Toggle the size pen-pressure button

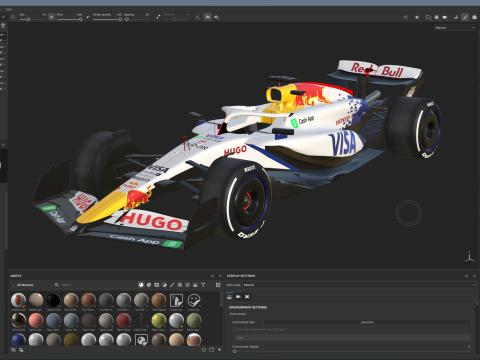coord(52,17)
